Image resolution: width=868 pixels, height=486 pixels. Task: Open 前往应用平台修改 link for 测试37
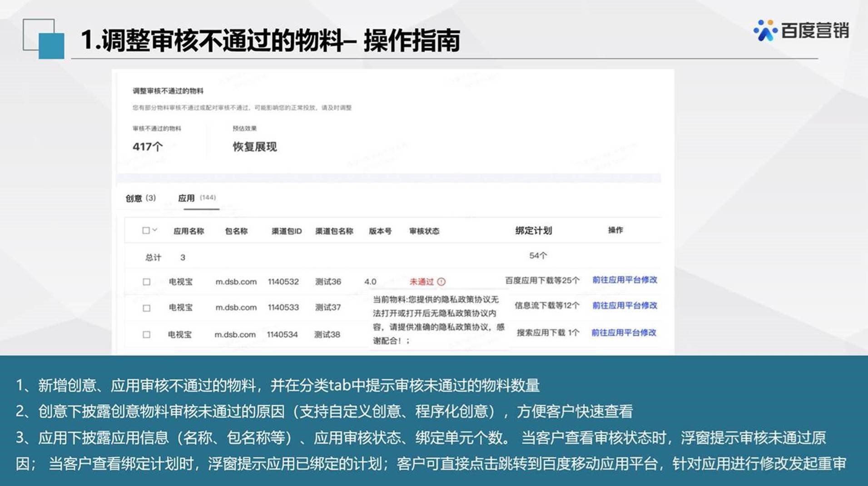point(625,306)
